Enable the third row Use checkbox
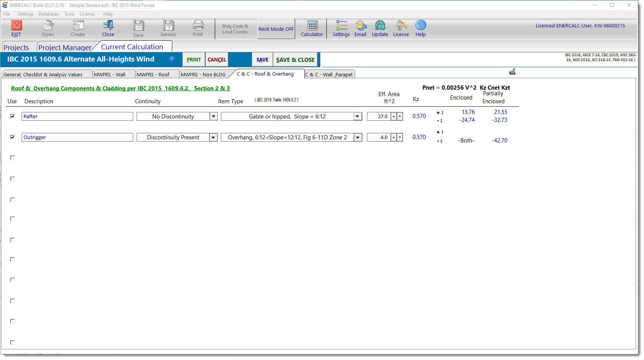644x360 pixels. [13, 158]
